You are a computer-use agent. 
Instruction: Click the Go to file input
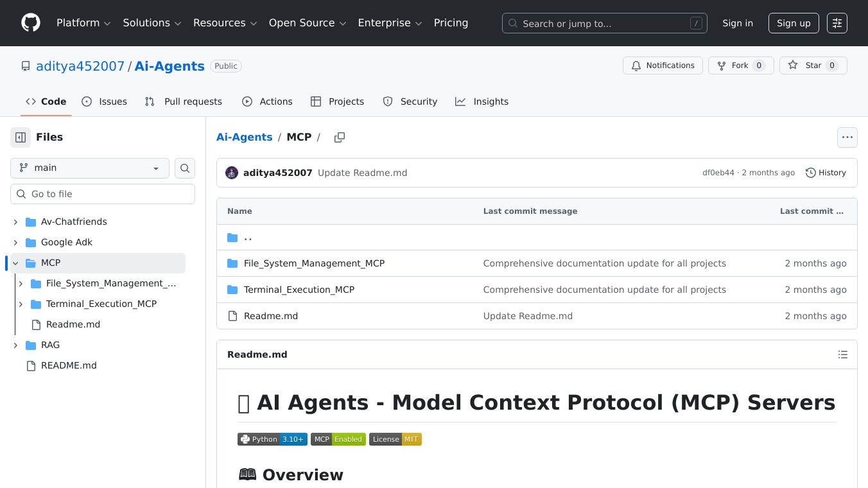tap(103, 194)
